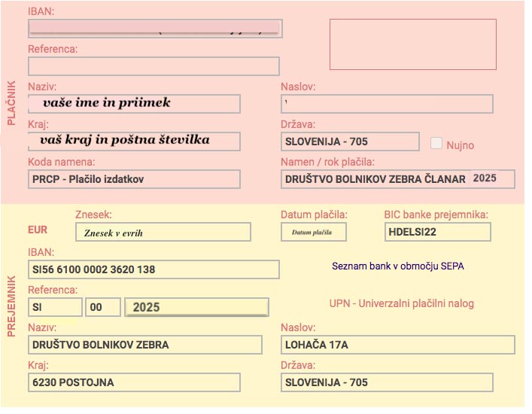Click the payer Referenca field
This screenshot has width=532, height=414.
click(x=154, y=66)
